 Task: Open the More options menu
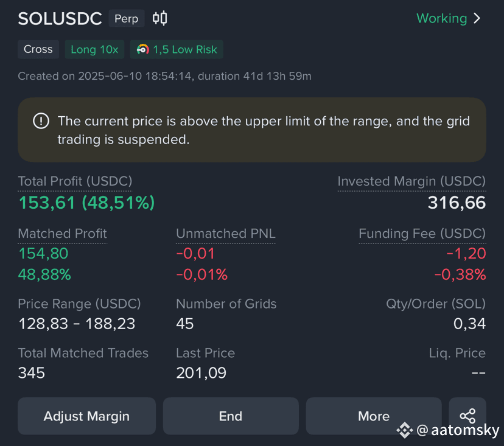pyautogui.click(x=374, y=416)
